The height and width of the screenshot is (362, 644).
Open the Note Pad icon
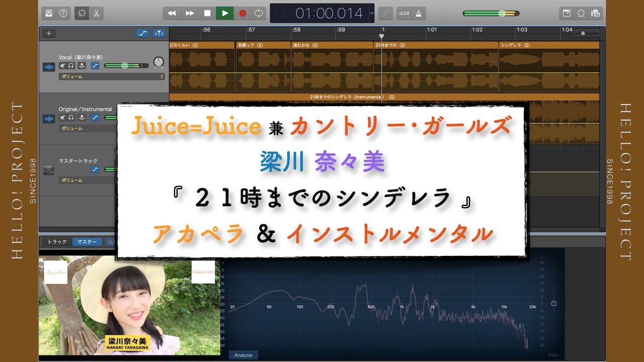pos(567,13)
